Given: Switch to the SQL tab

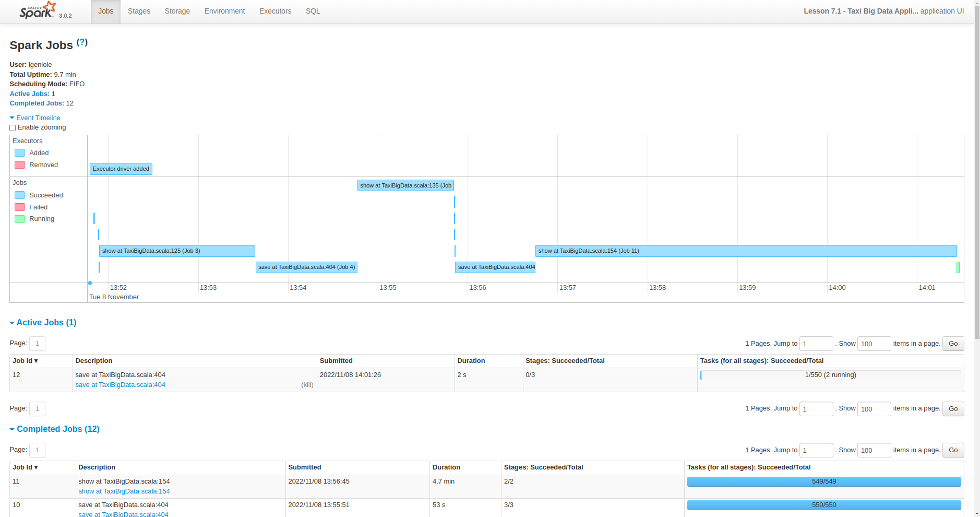Looking at the screenshot, I should click(x=313, y=11).
